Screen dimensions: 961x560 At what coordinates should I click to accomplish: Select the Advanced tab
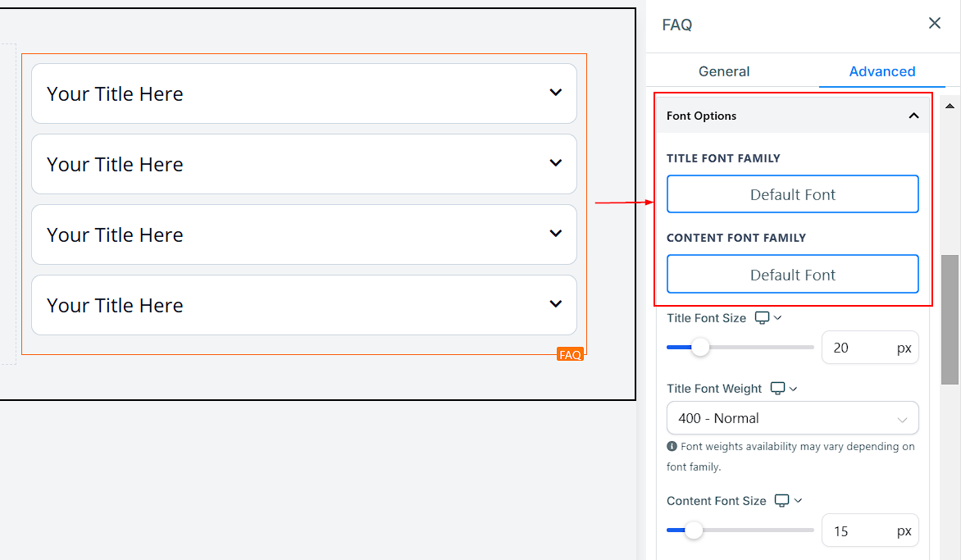point(881,71)
